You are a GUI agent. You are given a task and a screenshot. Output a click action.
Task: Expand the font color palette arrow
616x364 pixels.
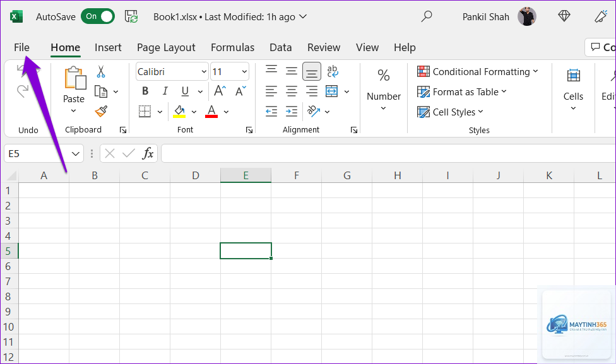pyautogui.click(x=227, y=112)
